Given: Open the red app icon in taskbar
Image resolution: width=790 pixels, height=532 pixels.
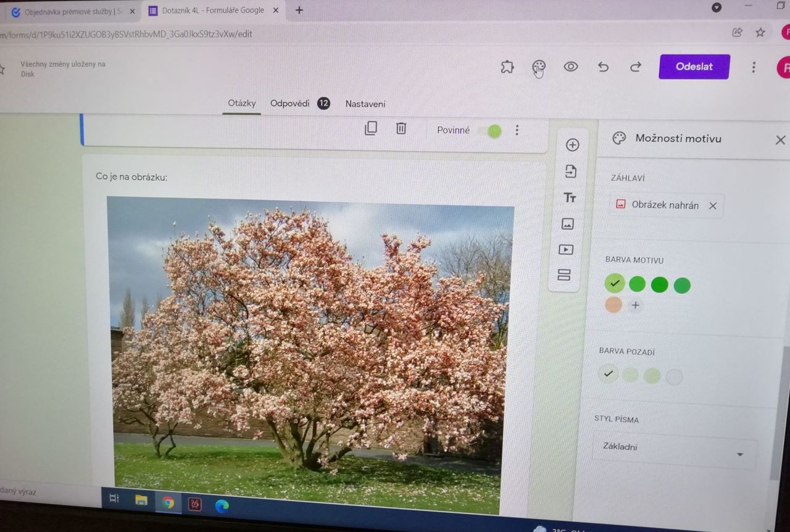Looking at the screenshot, I should 194,504.
